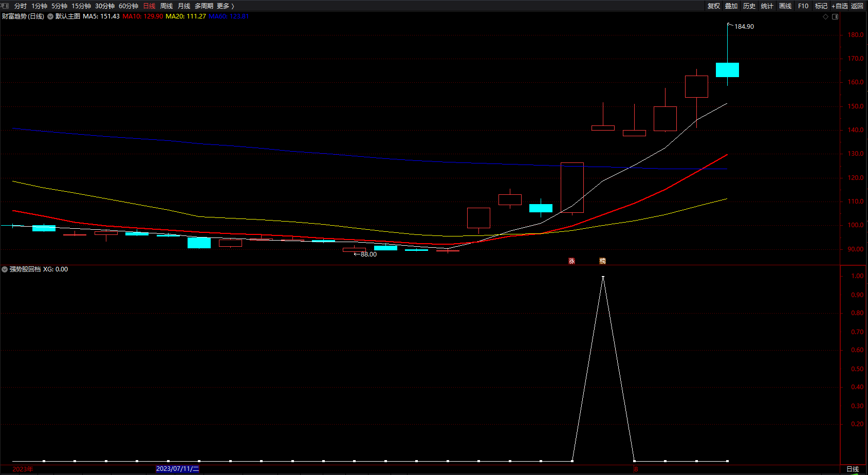Open the 标记 marker tool
The height and width of the screenshot is (475, 868).
coord(821,6)
